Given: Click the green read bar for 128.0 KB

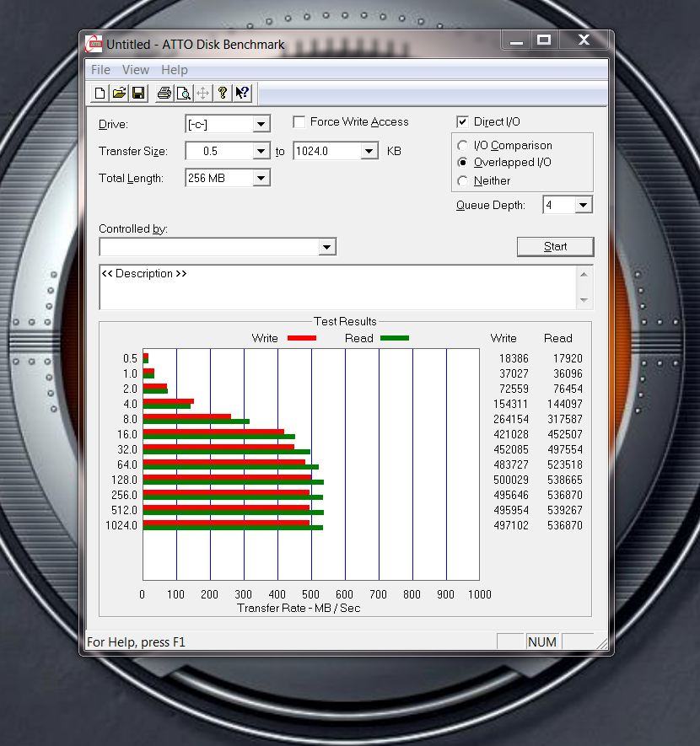Looking at the screenshot, I should point(233,482).
